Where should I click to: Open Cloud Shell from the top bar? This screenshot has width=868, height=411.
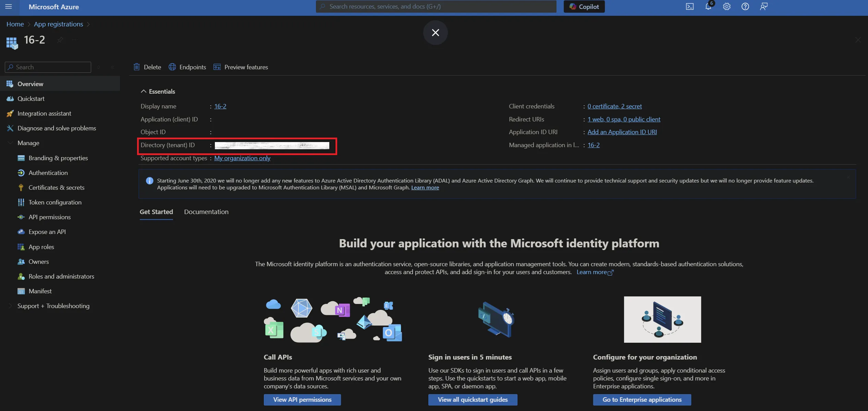click(689, 7)
